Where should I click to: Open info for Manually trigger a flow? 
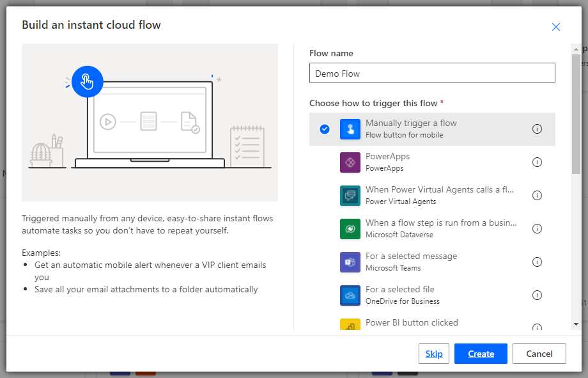coord(537,129)
